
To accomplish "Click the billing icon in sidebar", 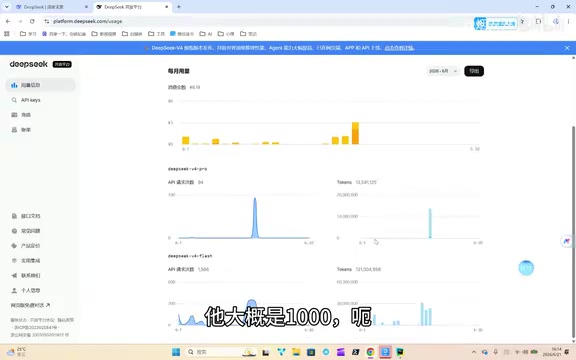I will [x=14, y=130].
